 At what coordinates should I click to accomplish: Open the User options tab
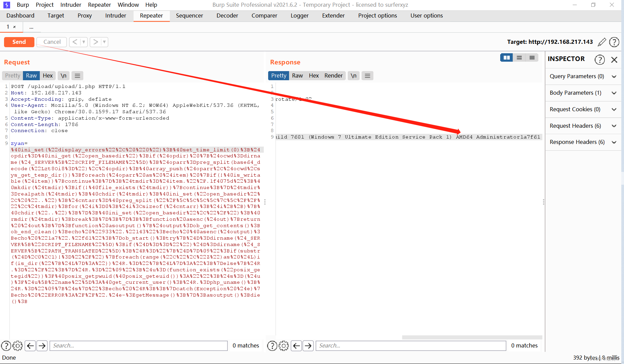tap(426, 16)
